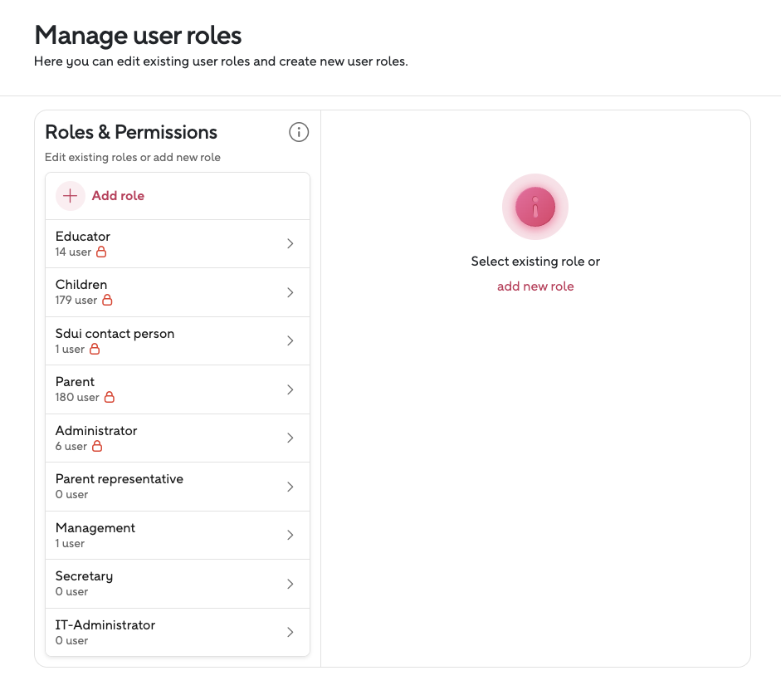Click the Manage user roles heading

pyautogui.click(x=138, y=36)
